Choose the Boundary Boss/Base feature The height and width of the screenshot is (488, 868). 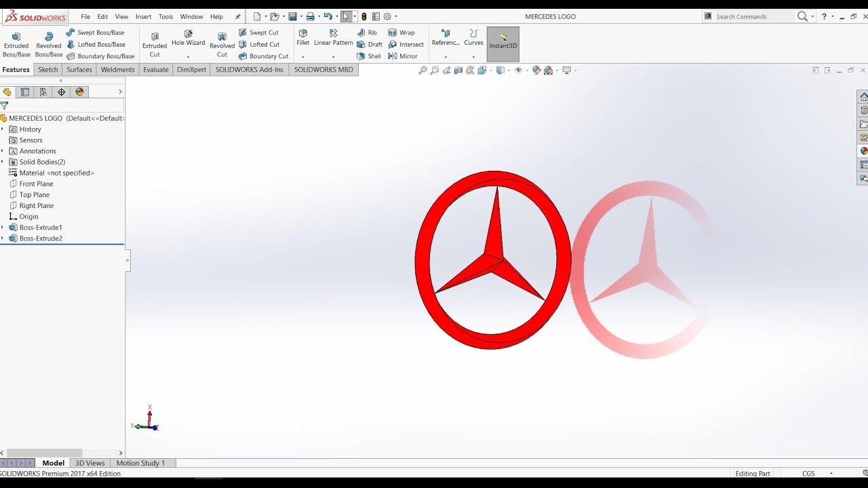100,56
